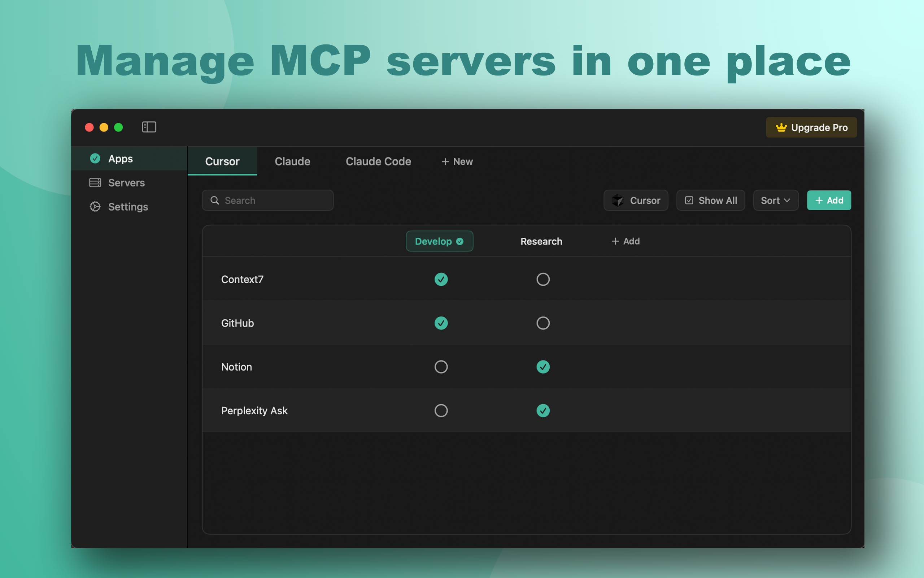The height and width of the screenshot is (578, 924).
Task: Enable Notion for Develop profile
Action: tap(441, 367)
